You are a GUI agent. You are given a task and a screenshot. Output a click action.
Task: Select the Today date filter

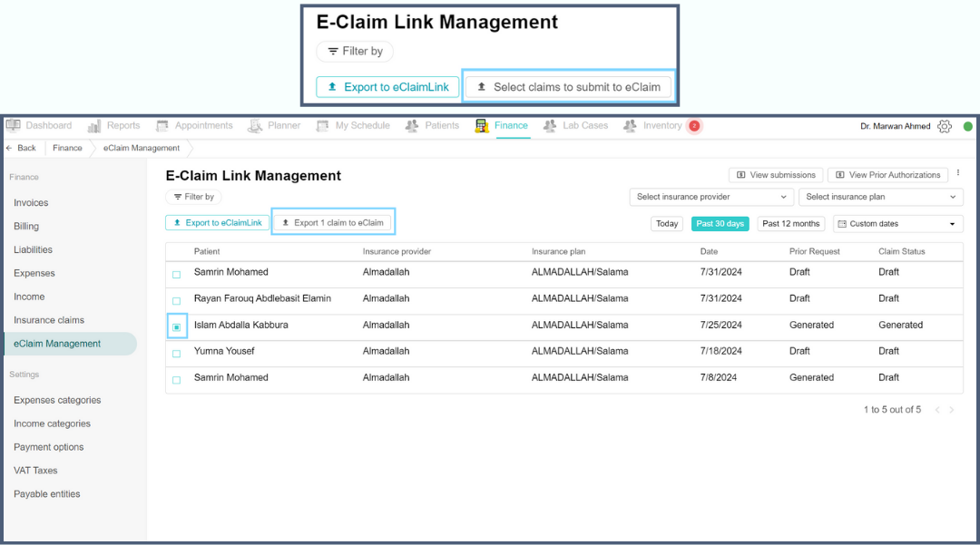pyautogui.click(x=667, y=223)
